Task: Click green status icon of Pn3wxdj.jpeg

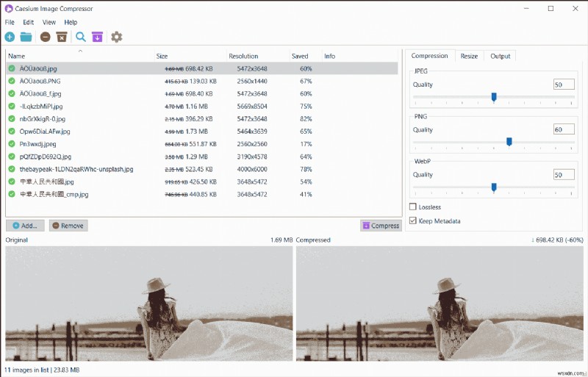Action: [12, 144]
